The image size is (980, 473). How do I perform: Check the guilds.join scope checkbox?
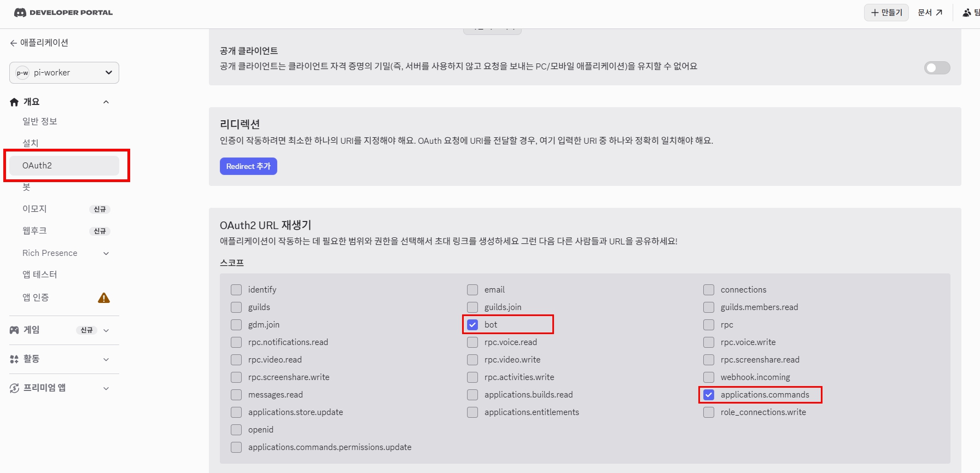point(472,307)
